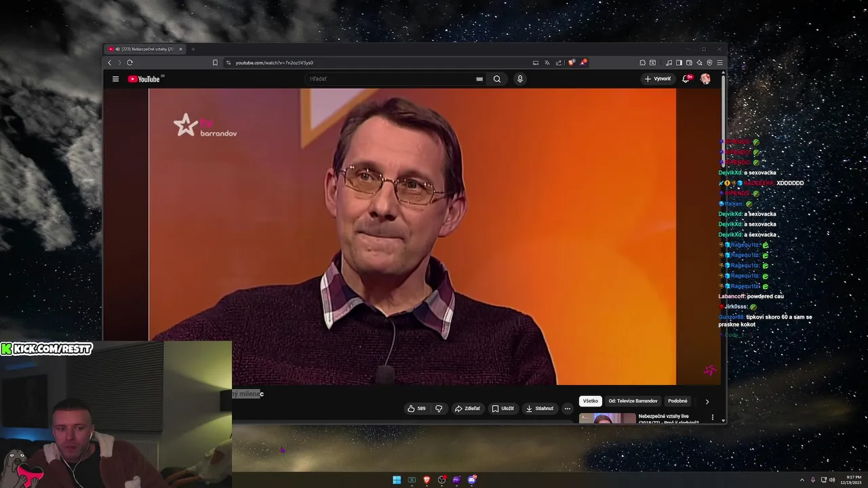This screenshot has height=488, width=868.
Task: Open a new browser tab with plus
Action: tap(193, 49)
